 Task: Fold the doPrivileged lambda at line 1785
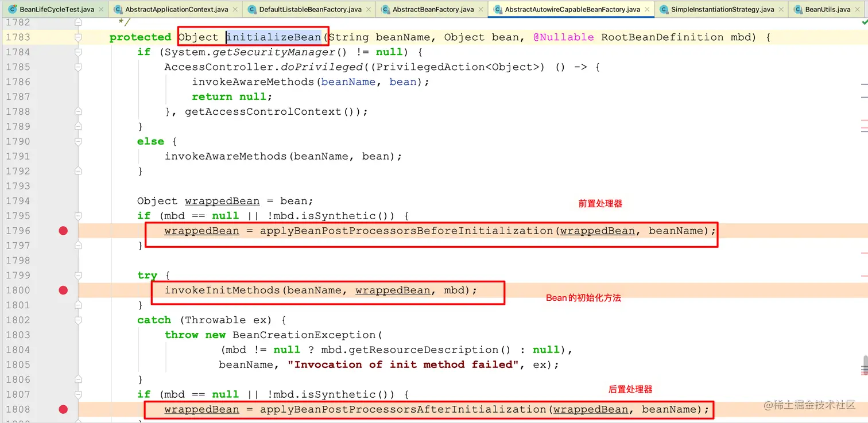pyautogui.click(x=78, y=67)
